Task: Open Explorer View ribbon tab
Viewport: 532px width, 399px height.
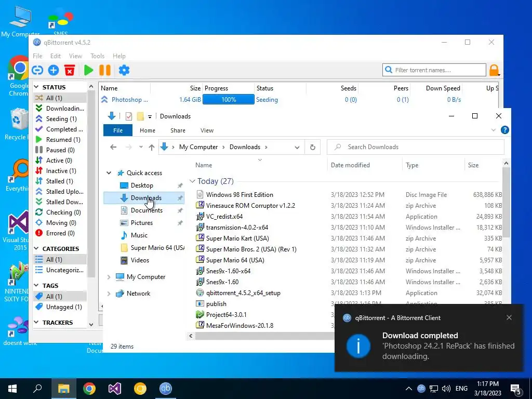Action: click(x=207, y=130)
